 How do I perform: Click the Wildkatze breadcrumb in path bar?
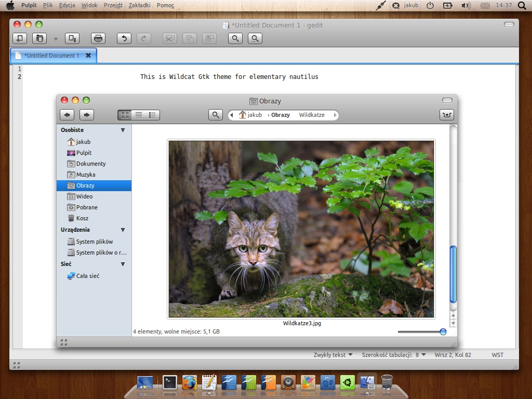click(312, 115)
